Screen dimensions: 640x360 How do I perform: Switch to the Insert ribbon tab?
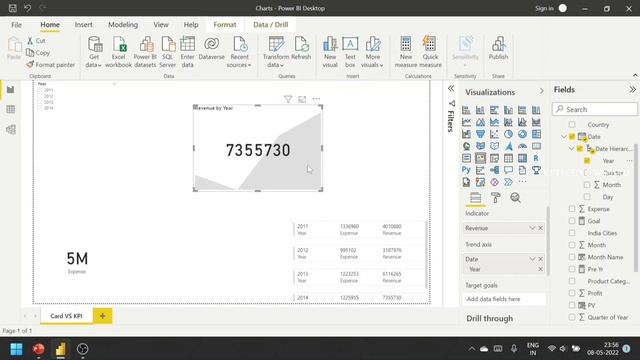83,25
